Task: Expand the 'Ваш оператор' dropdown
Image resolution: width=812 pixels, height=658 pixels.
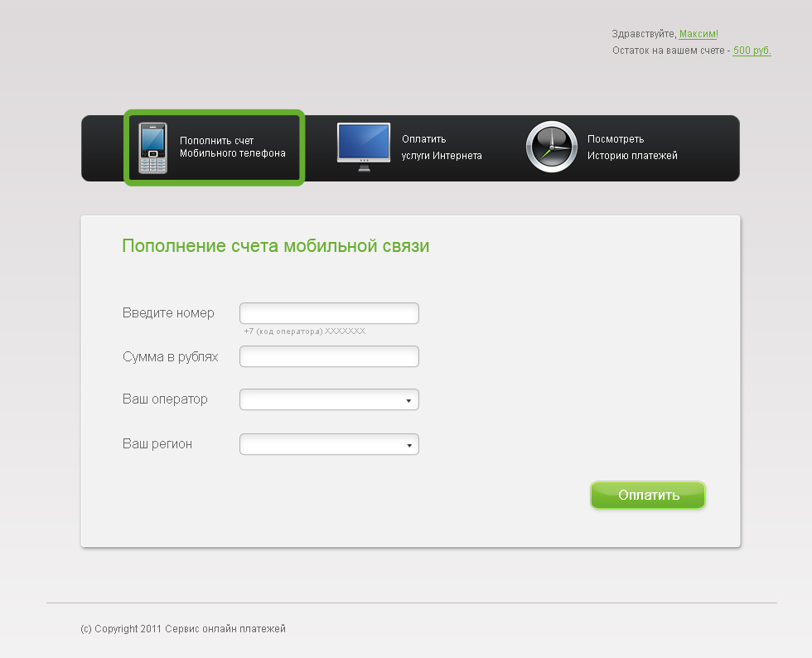Action: click(328, 399)
